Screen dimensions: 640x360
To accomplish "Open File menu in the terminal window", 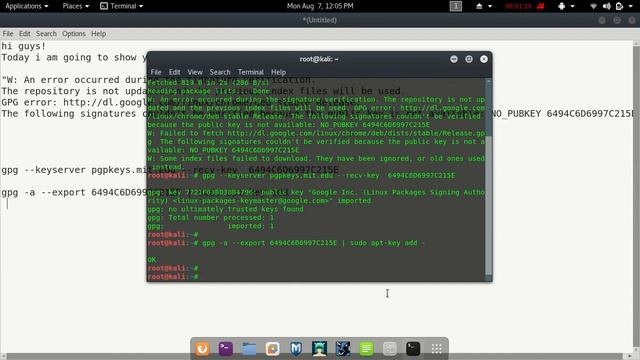I will point(156,72).
